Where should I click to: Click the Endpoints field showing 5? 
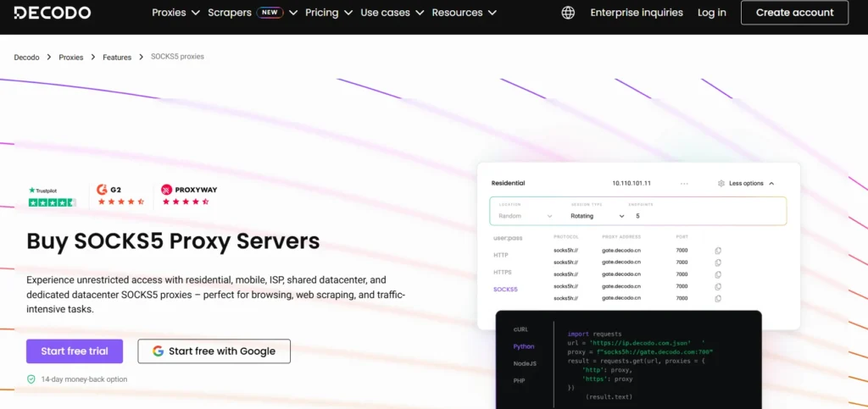pyautogui.click(x=637, y=216)
